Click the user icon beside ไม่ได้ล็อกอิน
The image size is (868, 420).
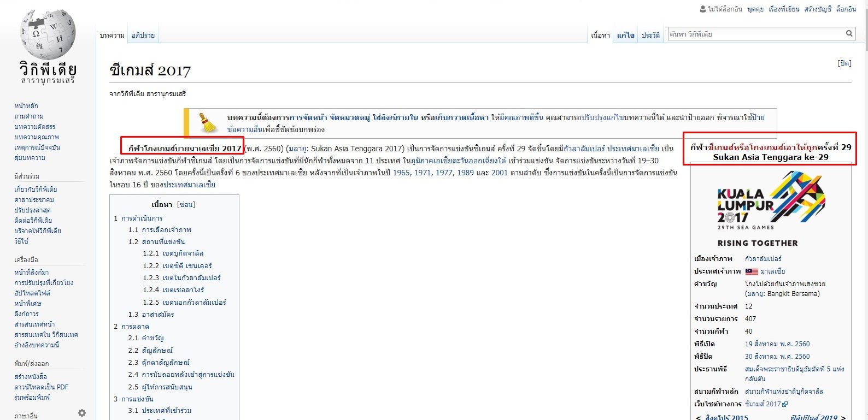click(x=703, y=9)
